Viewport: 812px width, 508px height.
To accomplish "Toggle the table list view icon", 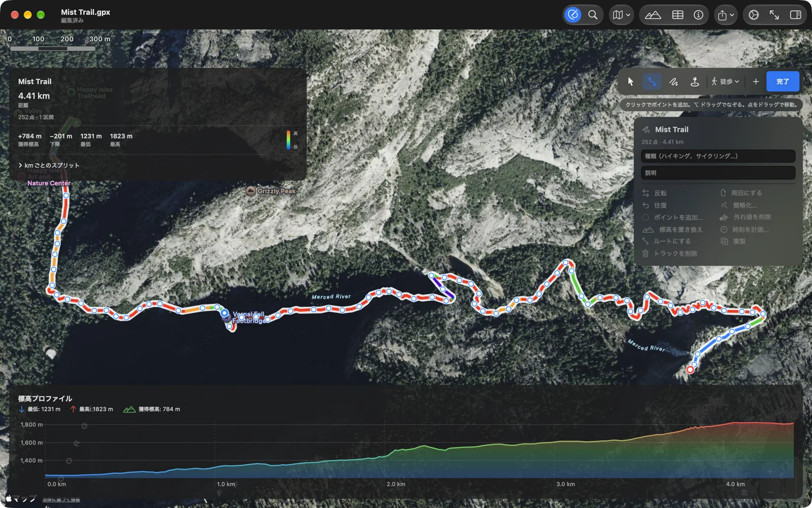I will pyautogui.click(x=678, y=15).
